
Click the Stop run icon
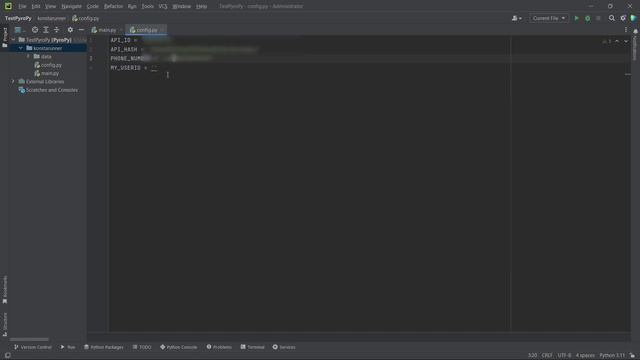[x=598, y=18]
